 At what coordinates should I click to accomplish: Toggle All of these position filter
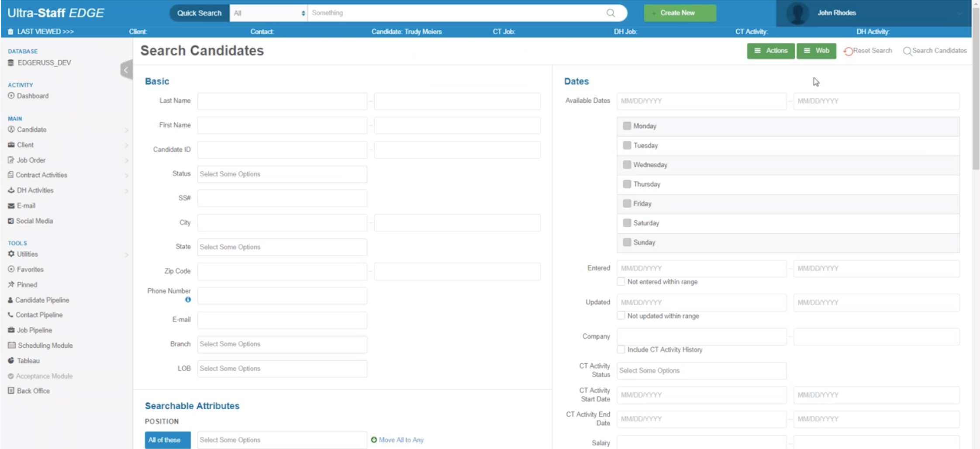(x=168, y=440)
